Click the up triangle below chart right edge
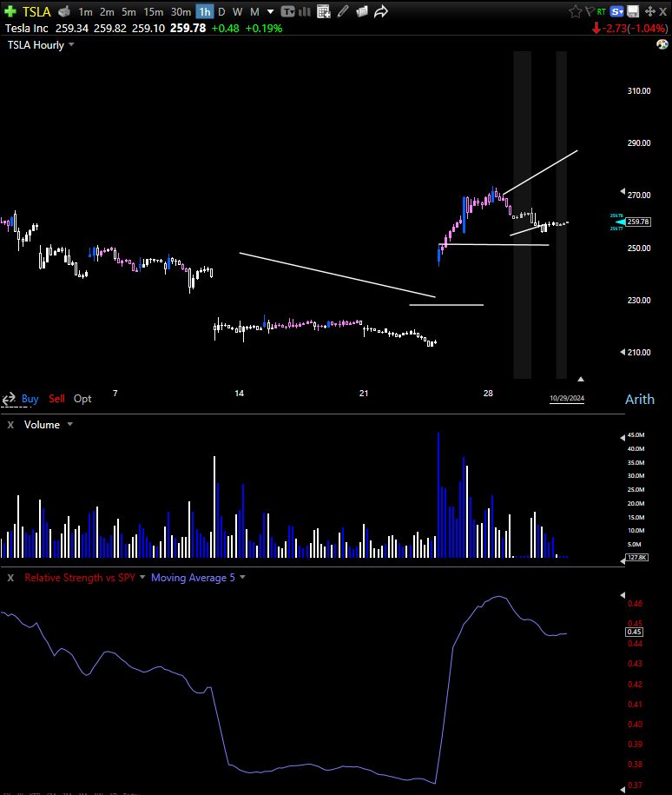The width and height of the screenshot is (672, 795). pyautogui.click(x=581, y=379)
